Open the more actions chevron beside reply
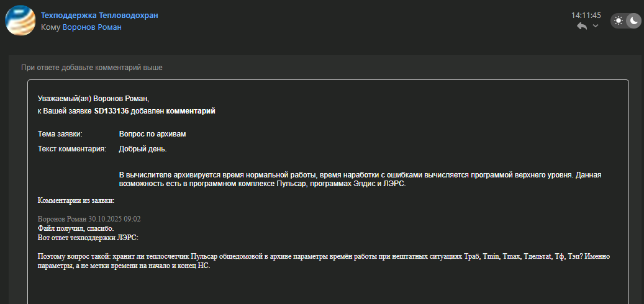The image size is (644, 304). [596, 26]
